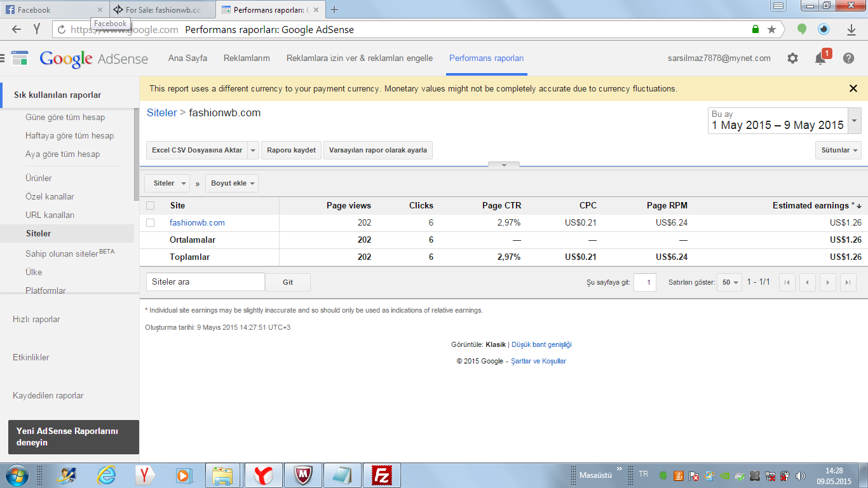The width and height of the screenshot is (868, 488).
Task: Click the Siteler ara search field
Action: point(205,282)
